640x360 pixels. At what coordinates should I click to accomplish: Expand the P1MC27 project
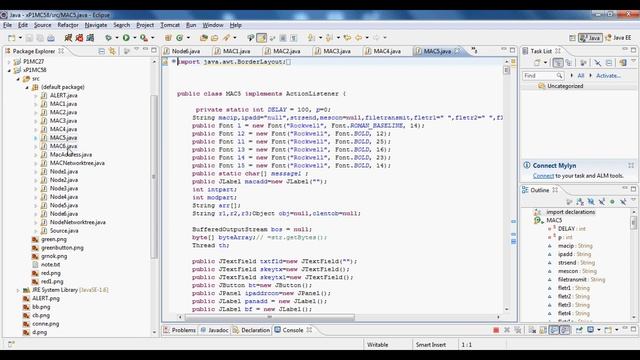(x=9, y=62)
